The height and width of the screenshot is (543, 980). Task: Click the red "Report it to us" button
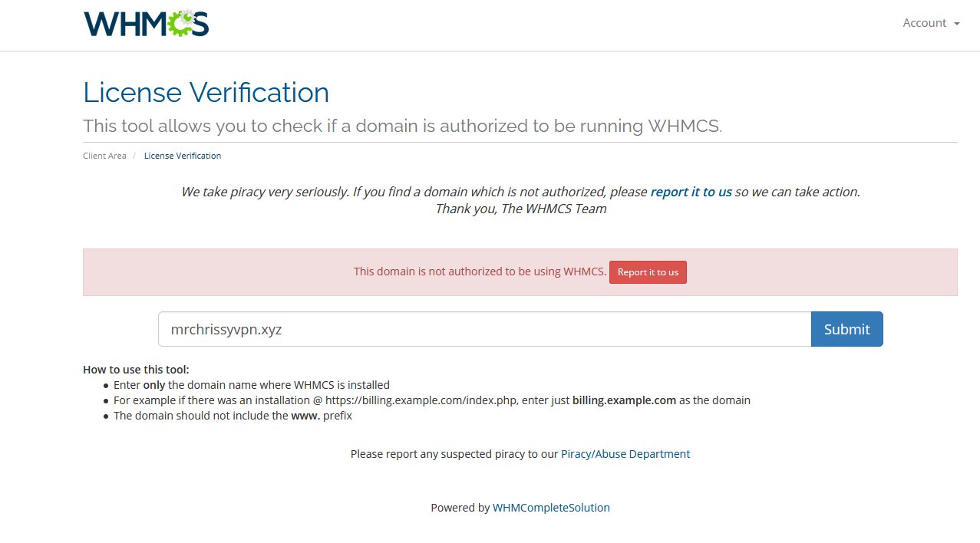pos(648,272)
